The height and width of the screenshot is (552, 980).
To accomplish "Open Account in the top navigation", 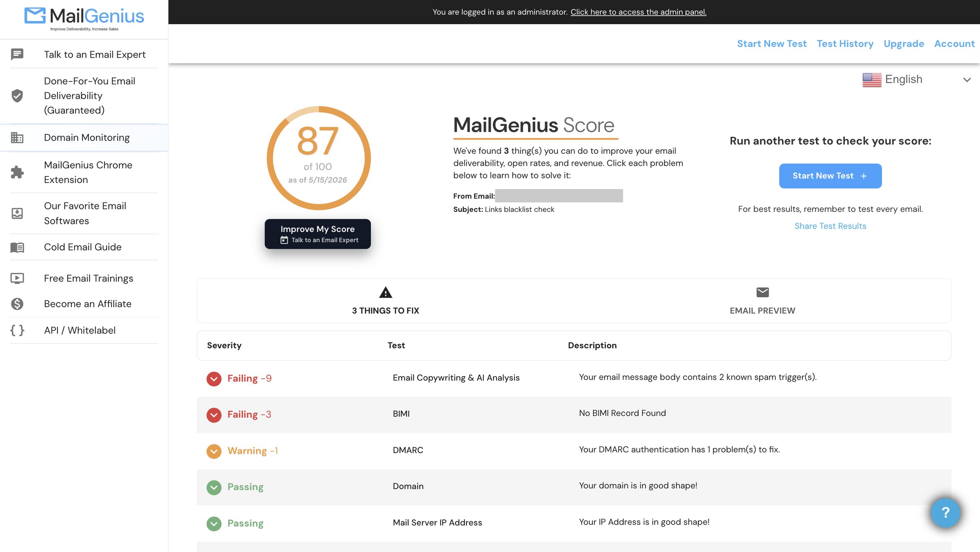I will [954, 44].
